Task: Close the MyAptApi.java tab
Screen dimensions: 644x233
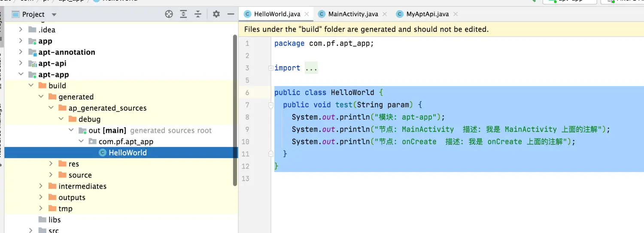Action: [x=455, y=14]
